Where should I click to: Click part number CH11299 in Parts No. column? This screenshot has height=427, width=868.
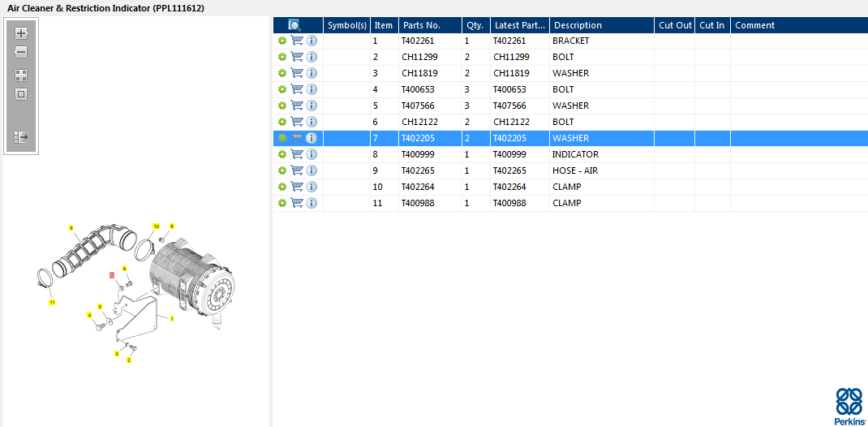(418, 57)
